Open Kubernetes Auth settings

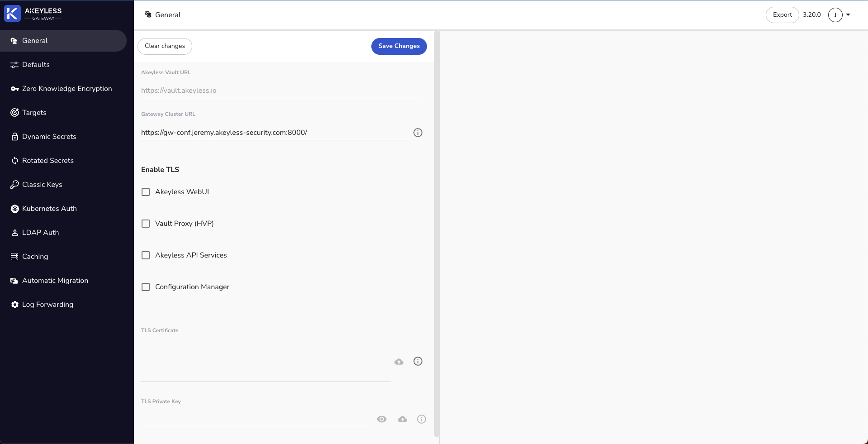tap(63, 209)
